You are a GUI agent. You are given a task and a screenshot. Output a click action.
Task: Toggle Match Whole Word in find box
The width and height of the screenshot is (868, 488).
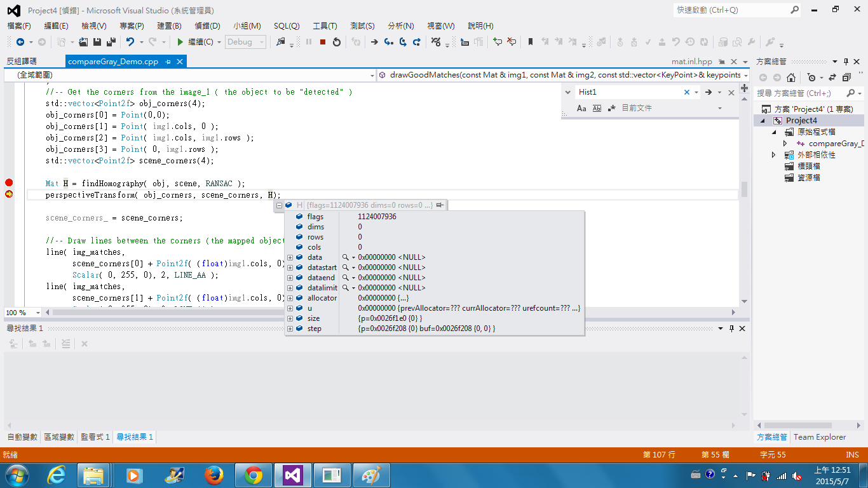597,108
